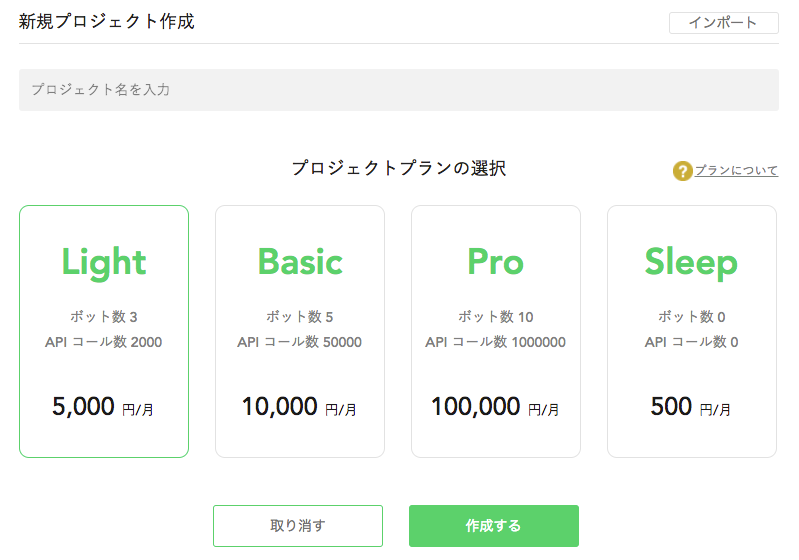Select the Light plan card
The image size is (799, 560).
(104, 331)
